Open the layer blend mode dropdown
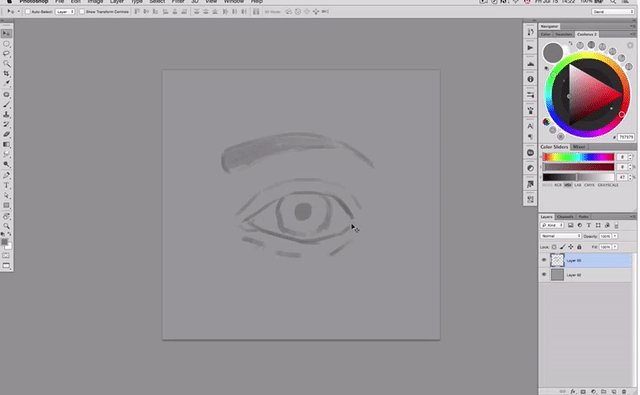The height and width of the screenshot is (395, 640). 560,236
